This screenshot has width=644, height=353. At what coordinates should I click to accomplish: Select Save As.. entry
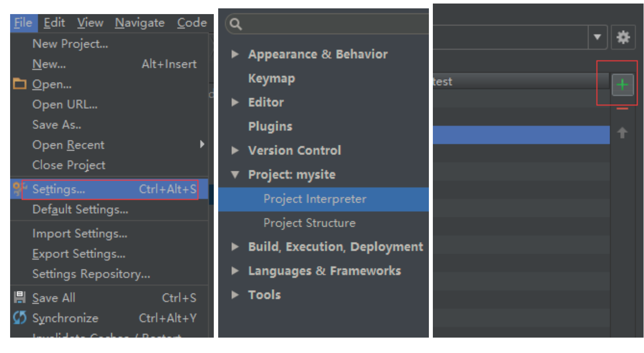click(x=57, y=125)
